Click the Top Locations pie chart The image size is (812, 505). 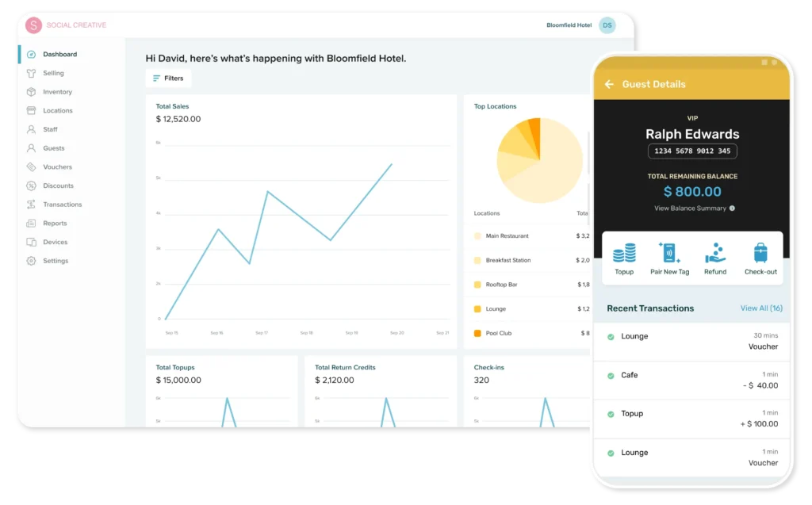(x=539, y=161)
